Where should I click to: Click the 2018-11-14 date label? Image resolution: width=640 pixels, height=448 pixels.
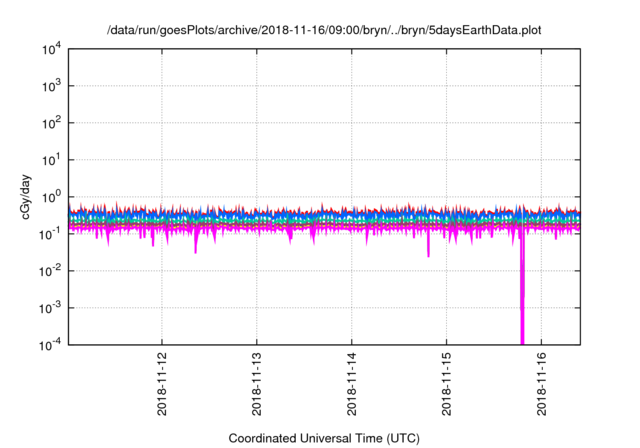(352, 384)
